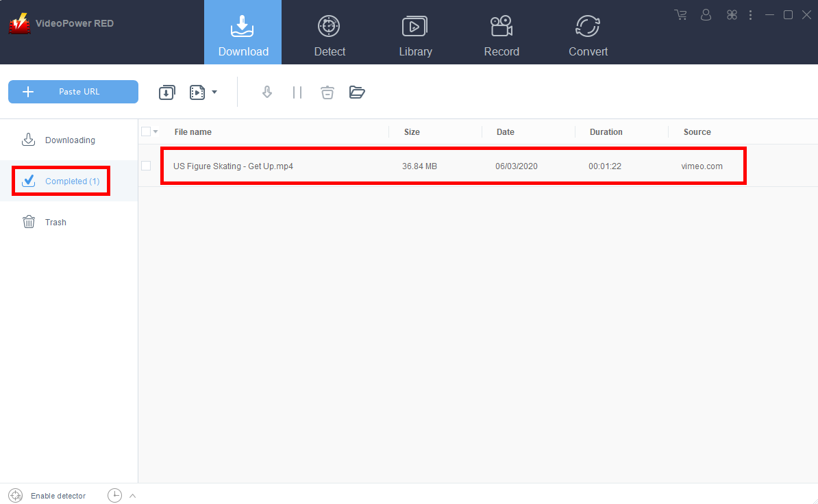Image resolution: width=818 pixels, height=504 pixels.
Task: Open the Completed downloads list
Action: click(x=60, y=181)
